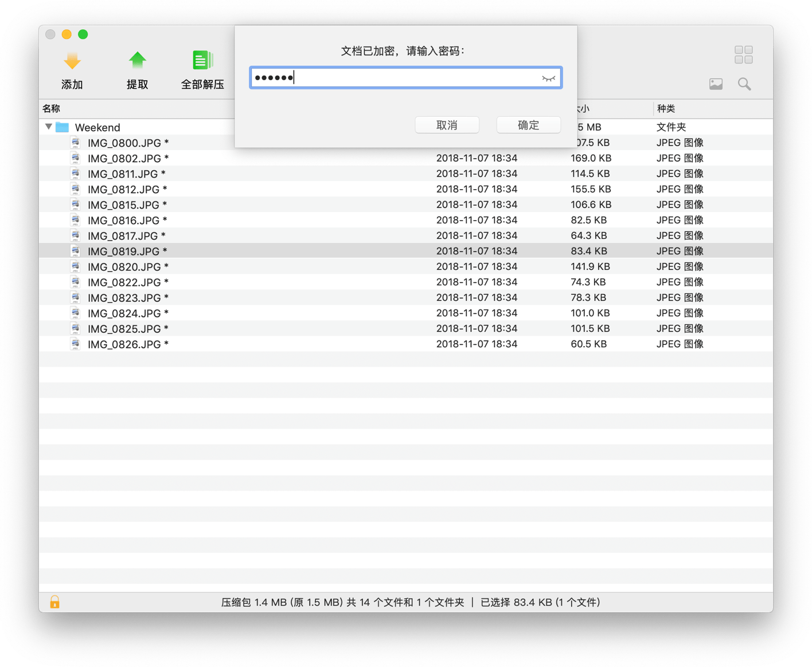The image size is (812, 667).
Task: Collapse the Weekend folder disclosure triangle
Action: tap(48, 127)
